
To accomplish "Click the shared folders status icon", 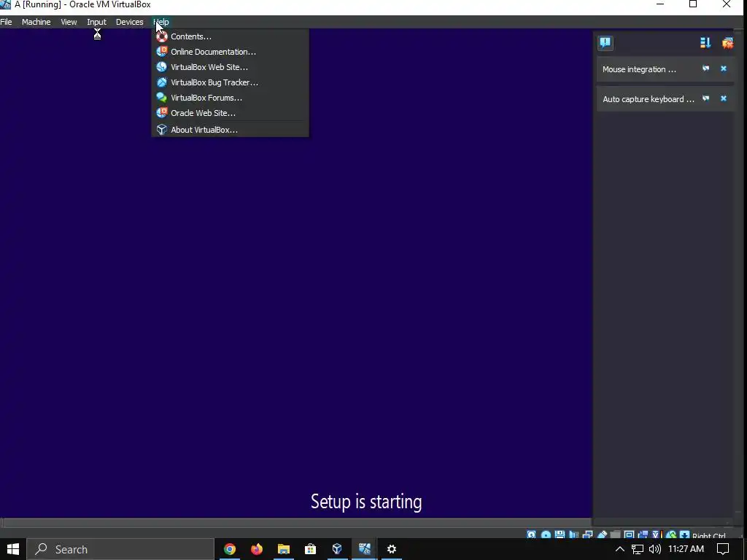I will click(616, 534).
